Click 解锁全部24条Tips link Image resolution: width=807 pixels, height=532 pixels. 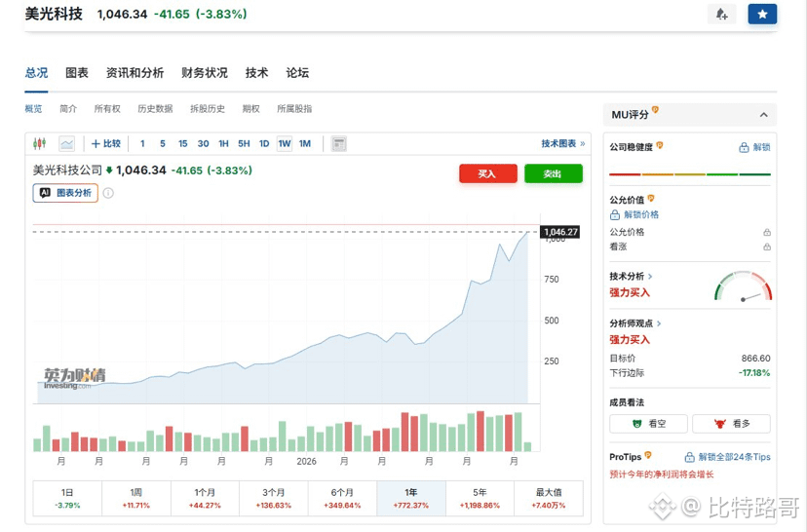pos(728,457)
